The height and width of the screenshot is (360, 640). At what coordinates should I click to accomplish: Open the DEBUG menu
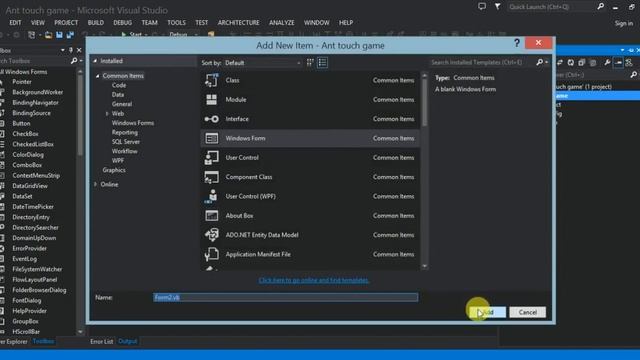122,22
